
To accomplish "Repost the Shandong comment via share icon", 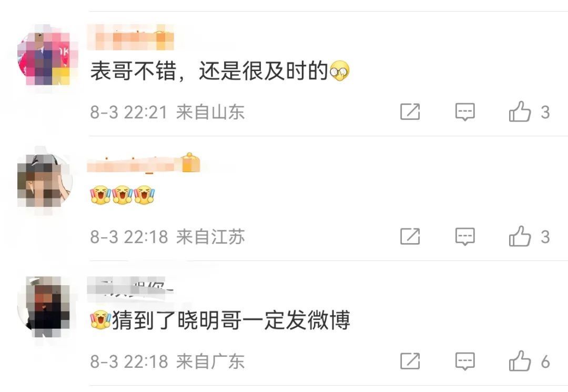I will coord(410,112).
